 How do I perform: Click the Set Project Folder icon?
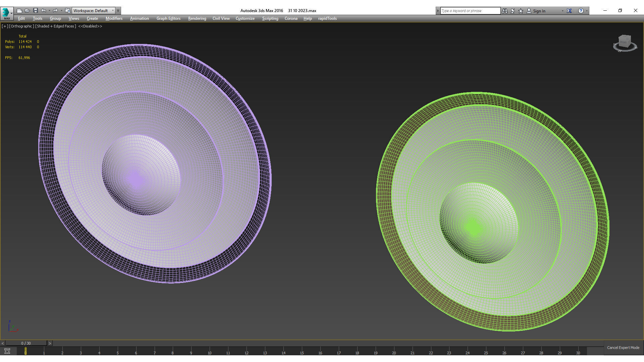point(67,11)
